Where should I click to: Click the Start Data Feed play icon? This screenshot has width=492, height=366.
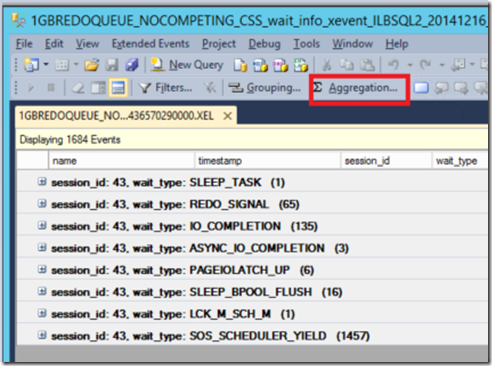click(31, 88)
